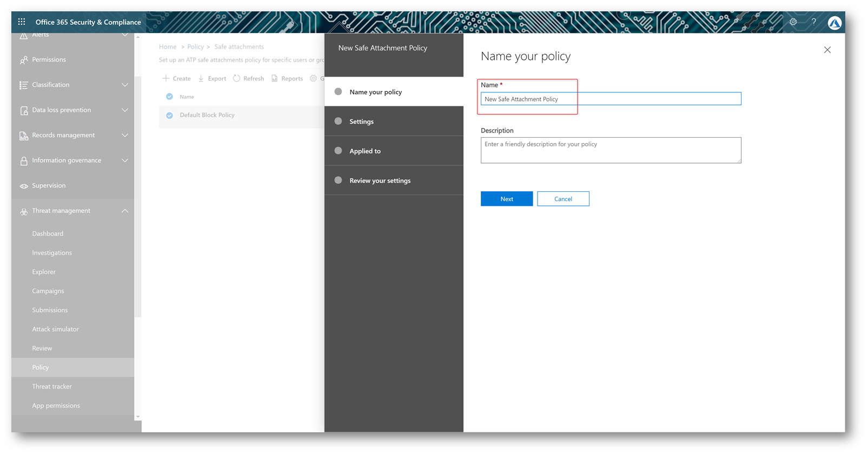Go to the Settings wizard step
This screenshot has height=455, width=868.
click(394, 121)
